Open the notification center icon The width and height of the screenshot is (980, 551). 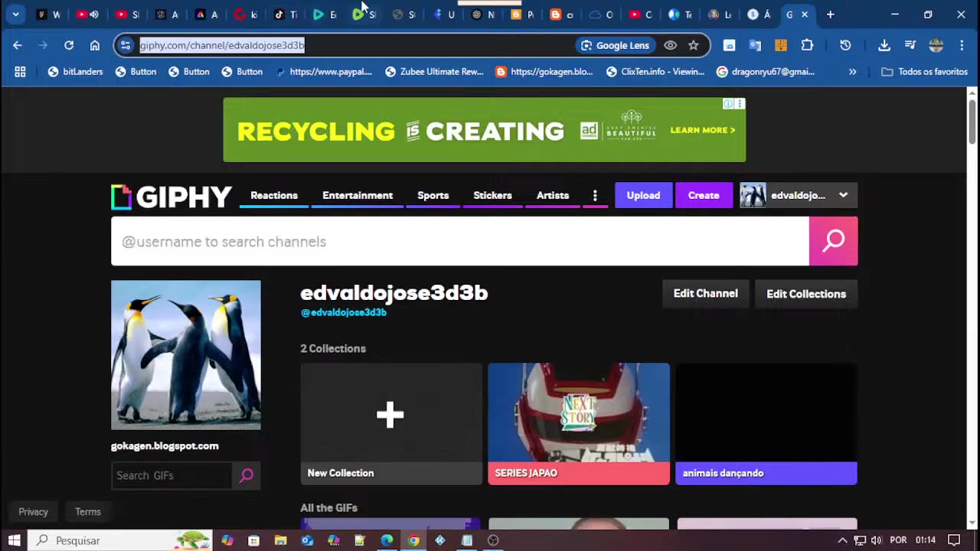954,540
